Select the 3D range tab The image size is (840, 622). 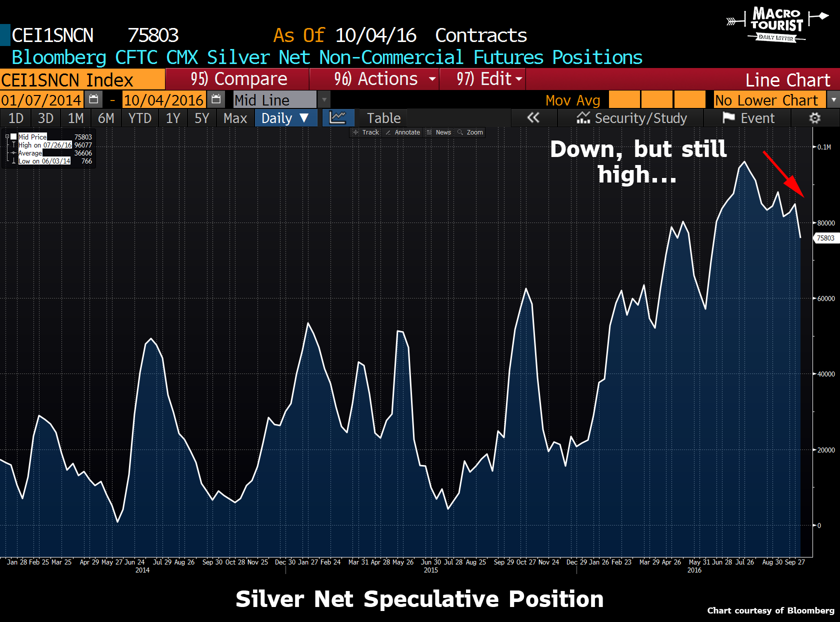click(x=45, y=118)
